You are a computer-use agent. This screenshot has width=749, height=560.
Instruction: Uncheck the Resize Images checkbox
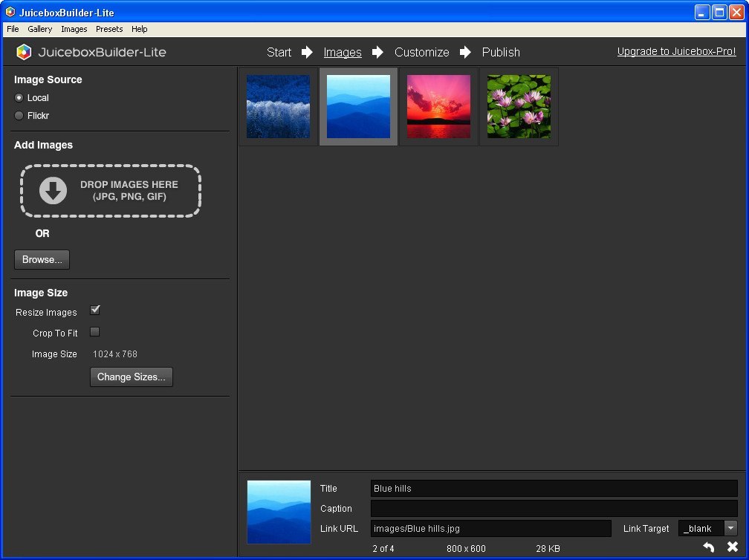point(95,310)
